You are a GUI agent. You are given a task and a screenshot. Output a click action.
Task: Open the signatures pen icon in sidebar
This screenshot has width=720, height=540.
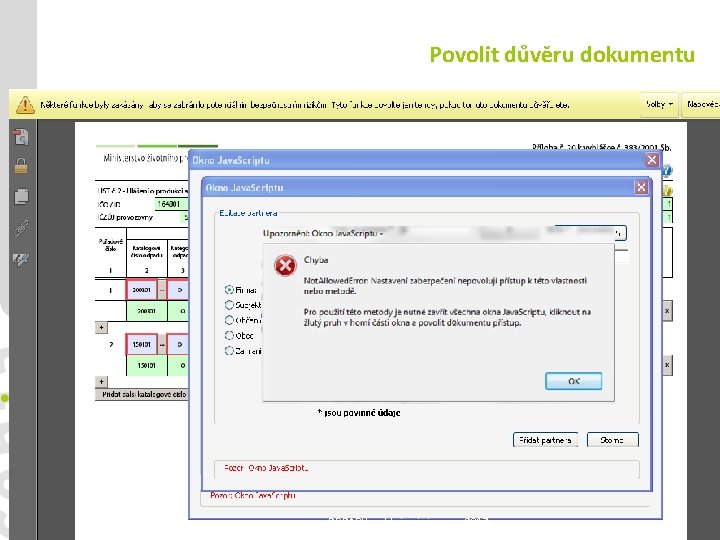click(x=21, y=259)
